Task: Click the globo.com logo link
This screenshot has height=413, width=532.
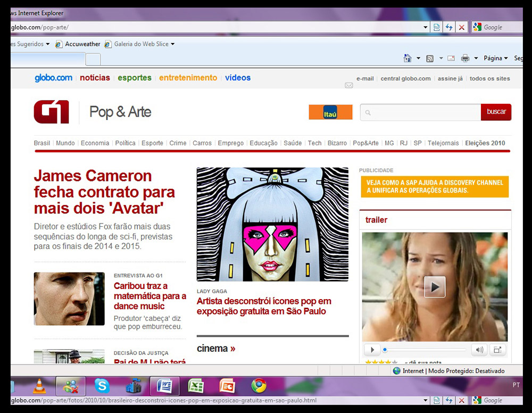Action: tap(53, 78)
